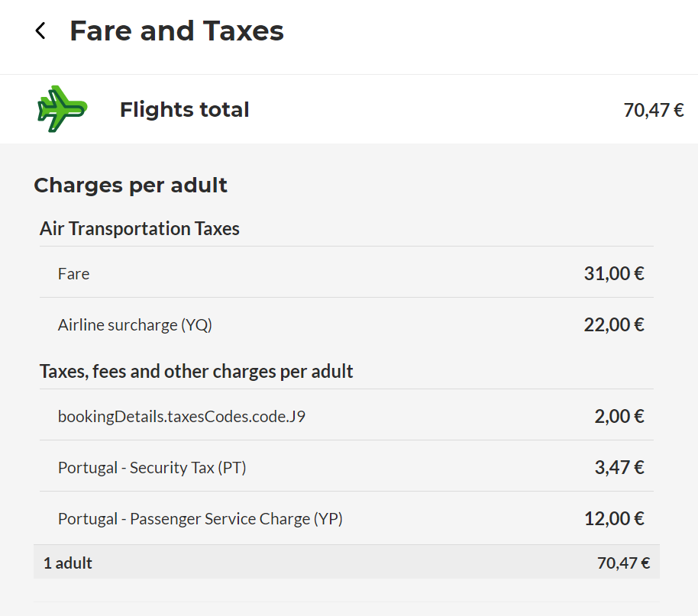Click the Charges per adult heading
Image resolution: width=698 pixels, height=616 pixels.
coord(131,185)
